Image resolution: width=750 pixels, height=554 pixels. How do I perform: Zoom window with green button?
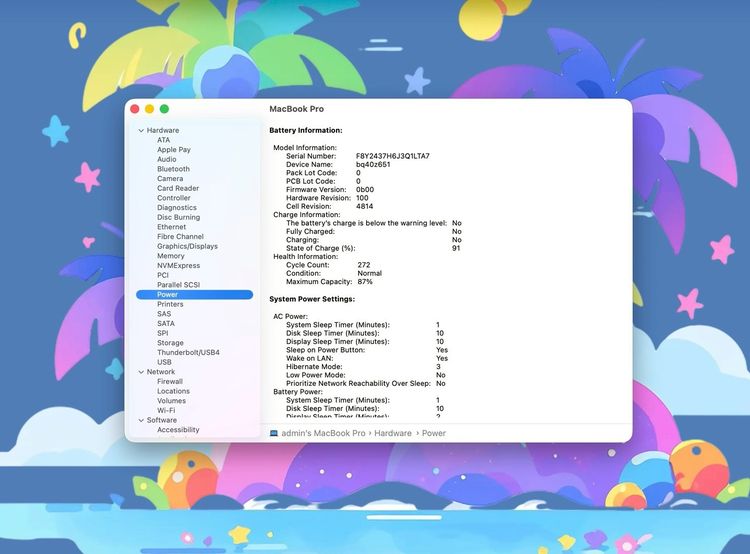[164, 109]
